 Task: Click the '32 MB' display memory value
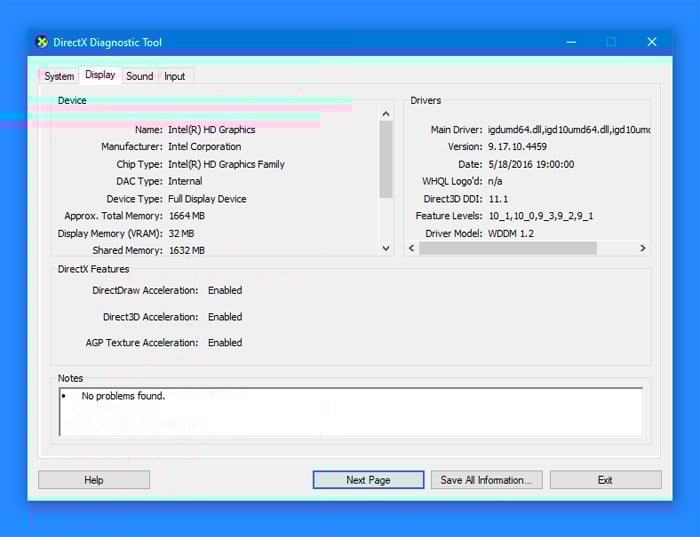(181, 233)
